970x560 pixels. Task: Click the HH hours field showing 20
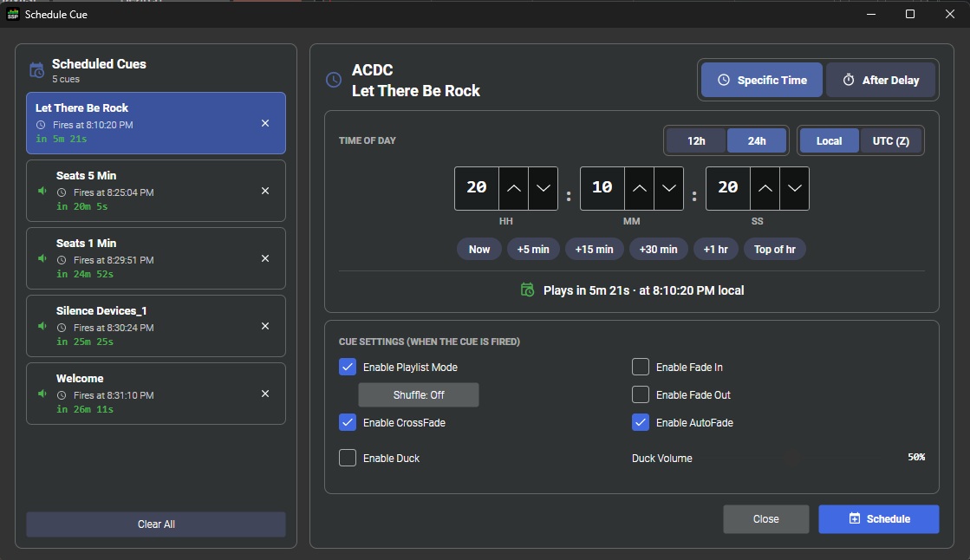tap(477, 188)
